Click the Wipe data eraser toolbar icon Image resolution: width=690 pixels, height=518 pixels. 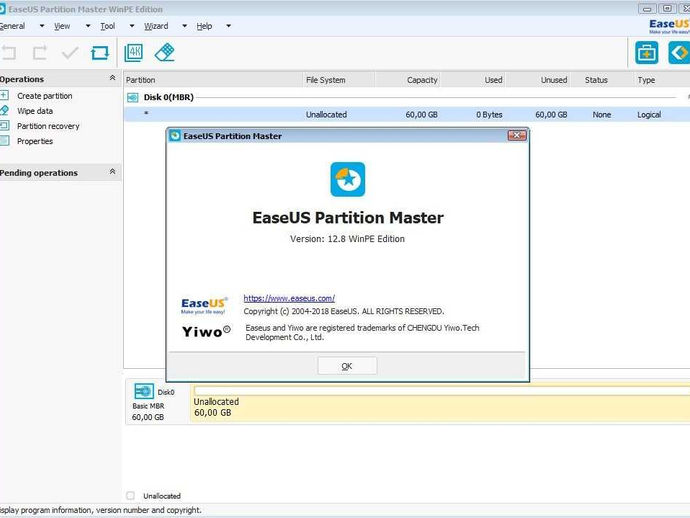point(165,53)
